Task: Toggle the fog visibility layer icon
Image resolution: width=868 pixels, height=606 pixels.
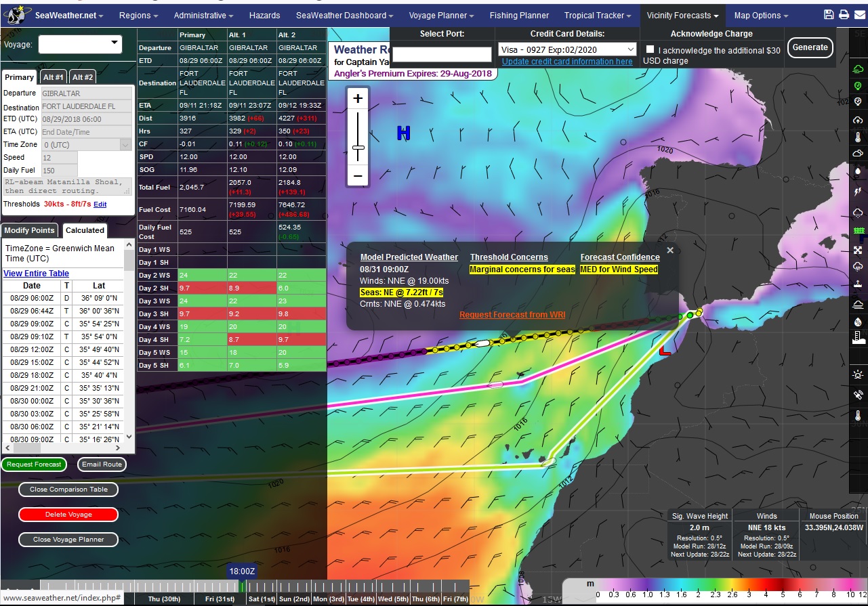Action: pyautogui.click(x=858, y=303)
